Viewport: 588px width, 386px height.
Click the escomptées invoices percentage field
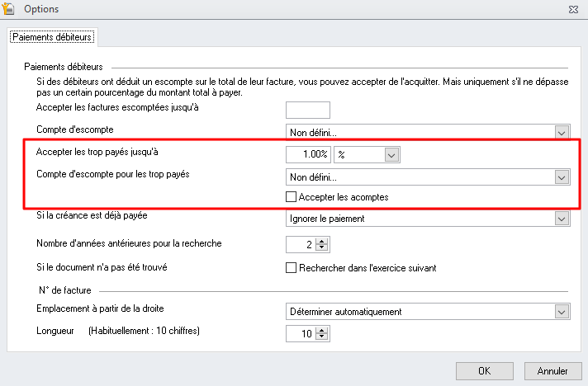point(308,110)
